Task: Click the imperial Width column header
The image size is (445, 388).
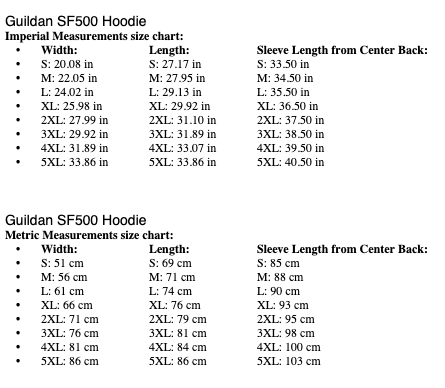Action: (x=59, y=50)
